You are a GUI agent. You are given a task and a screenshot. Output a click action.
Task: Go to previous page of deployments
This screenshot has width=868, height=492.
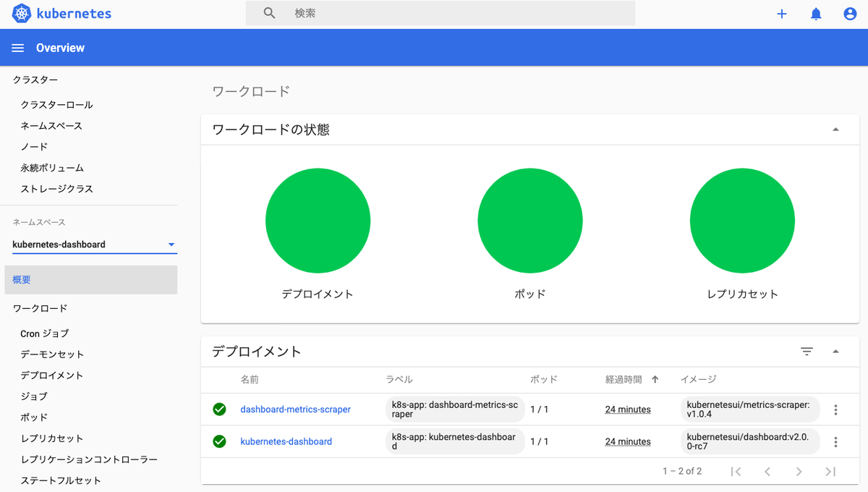[767, 472]
